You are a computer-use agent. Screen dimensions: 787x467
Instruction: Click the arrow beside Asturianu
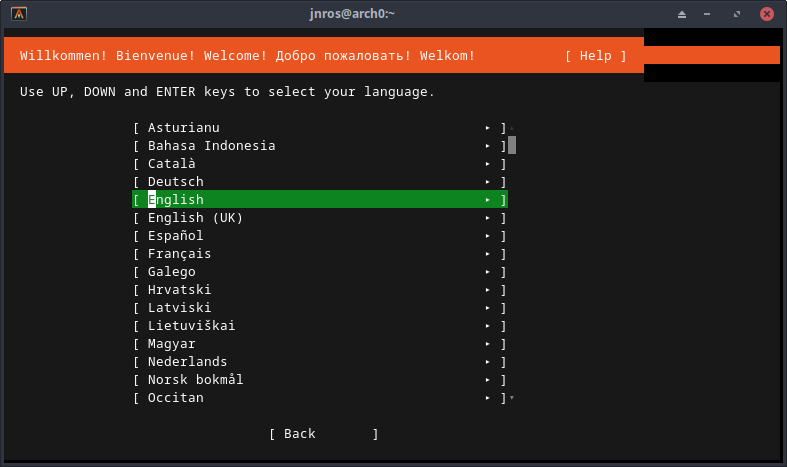tap(487, 128)
